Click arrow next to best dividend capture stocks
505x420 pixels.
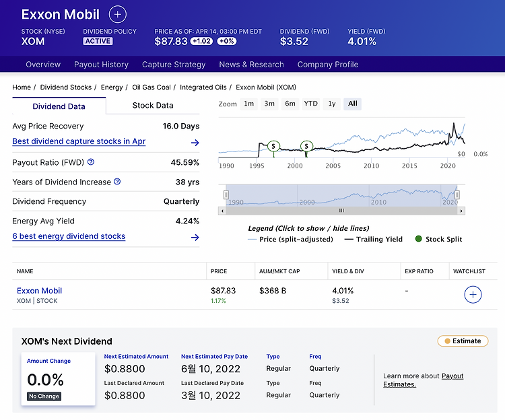[x=195, y=143]
